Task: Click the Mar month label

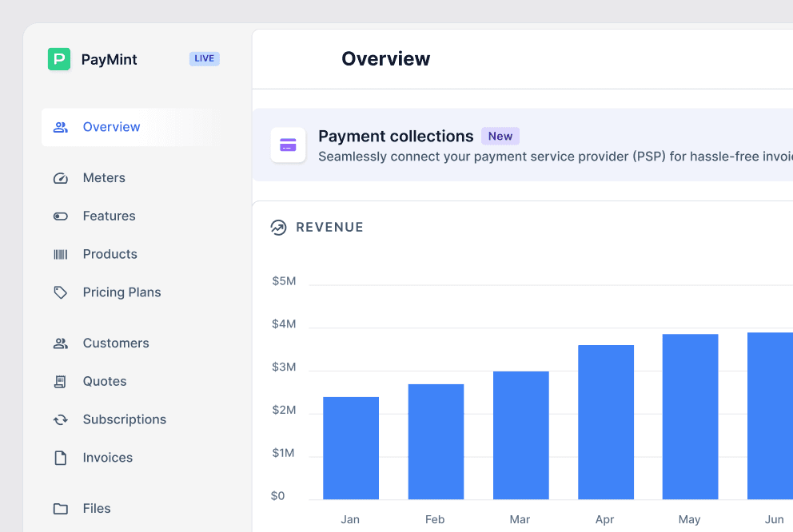Action: point(520,519)
